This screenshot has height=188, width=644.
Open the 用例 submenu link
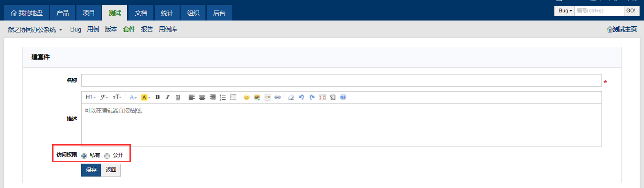point(93,30)
